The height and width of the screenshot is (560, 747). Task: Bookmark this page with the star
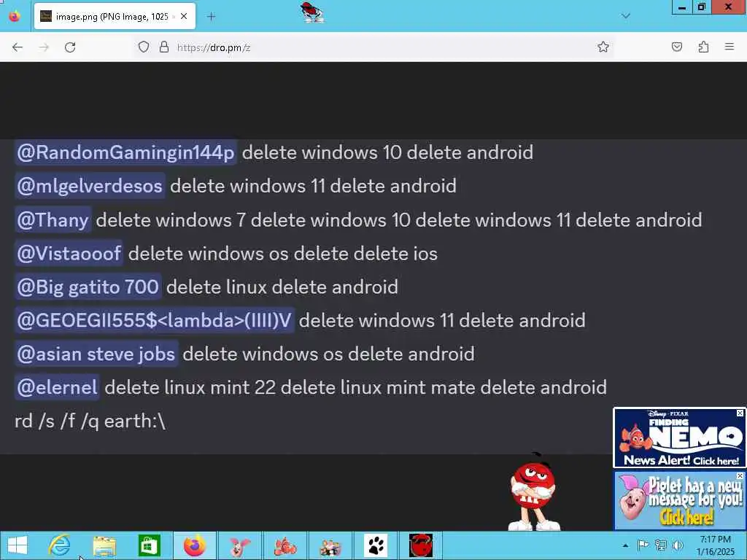click(x=603, y=47)
